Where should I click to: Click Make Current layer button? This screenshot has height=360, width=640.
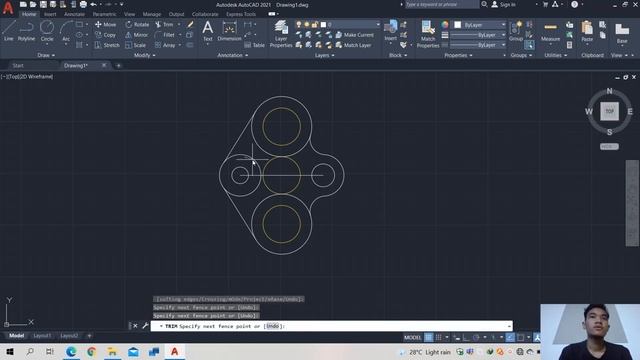[355, 35]
